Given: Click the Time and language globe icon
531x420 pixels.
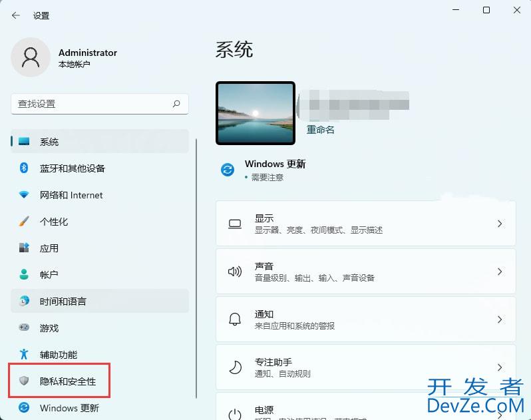Looking at the screenshot, I should coord(24,301).
